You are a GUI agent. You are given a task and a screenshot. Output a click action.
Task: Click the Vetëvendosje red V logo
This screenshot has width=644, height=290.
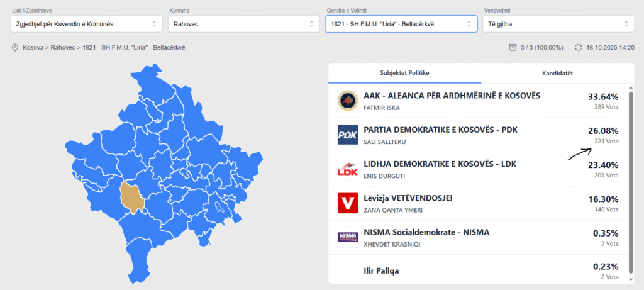(x=347, y=203)
